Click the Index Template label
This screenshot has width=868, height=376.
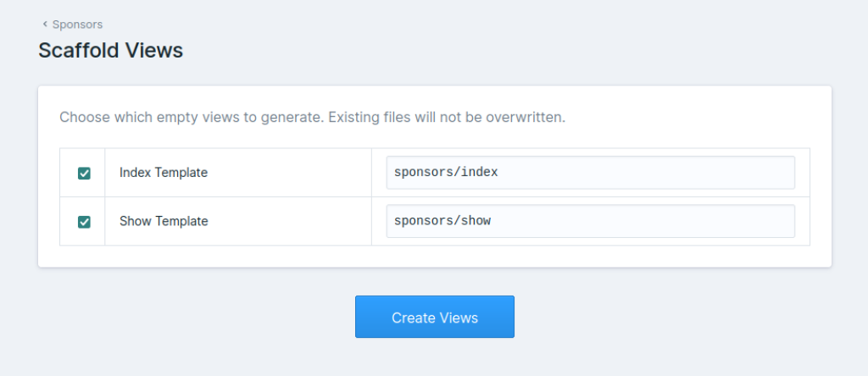coord(164,173)
